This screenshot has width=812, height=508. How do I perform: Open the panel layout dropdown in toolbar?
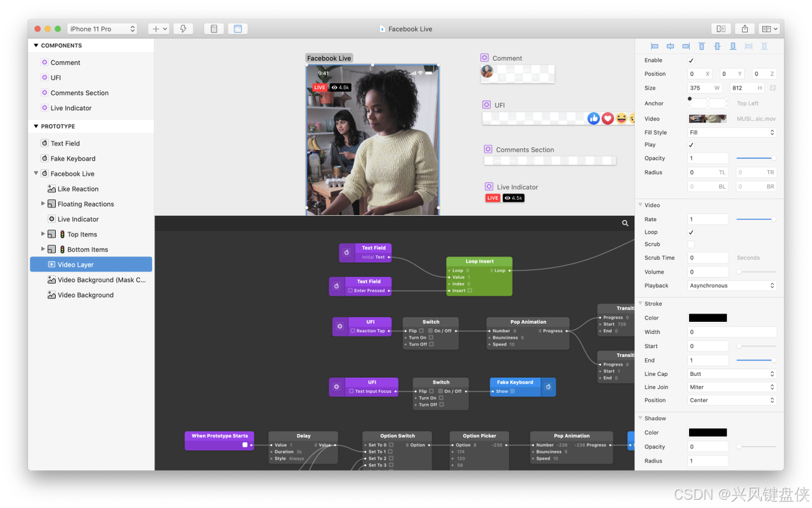point(769,29)
